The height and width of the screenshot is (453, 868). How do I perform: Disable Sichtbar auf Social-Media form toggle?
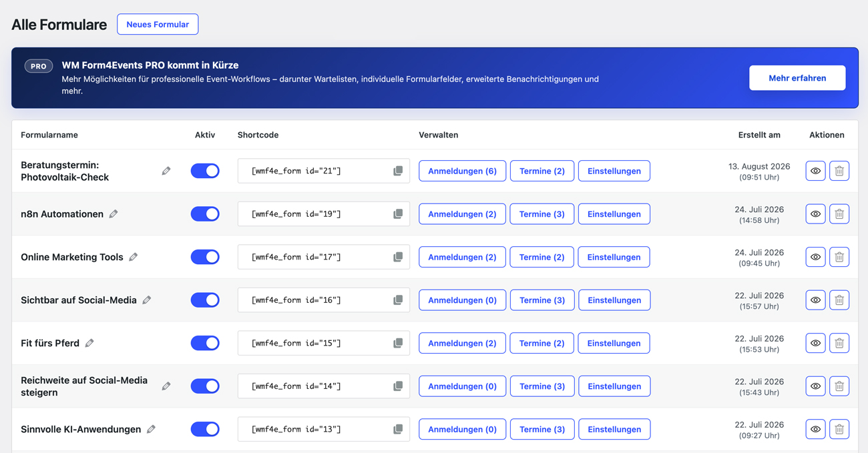click(205, 300)
